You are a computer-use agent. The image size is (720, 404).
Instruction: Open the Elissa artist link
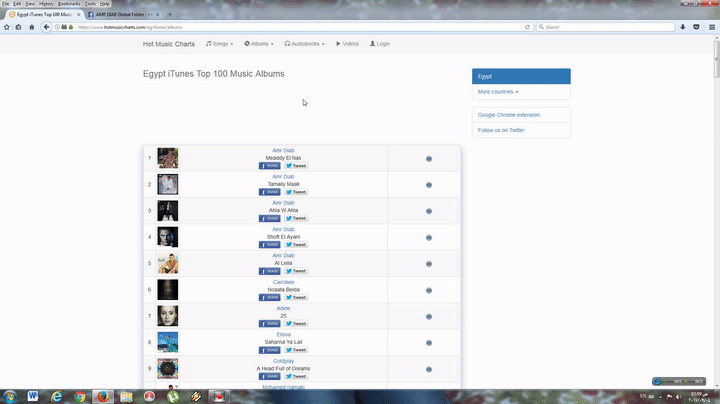pyautogui.click(x=283, y=335)
